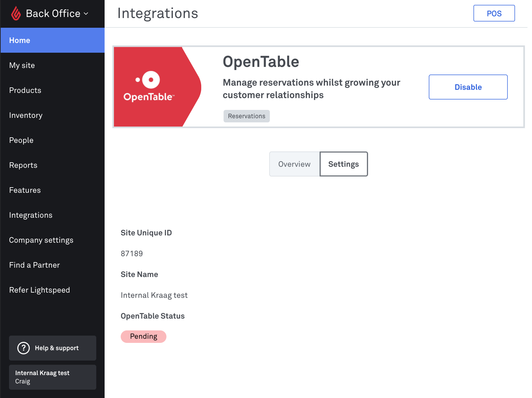Viewport: 532px width, 398px height.
Task: Open Features in the sidebar
Action: 25,190
